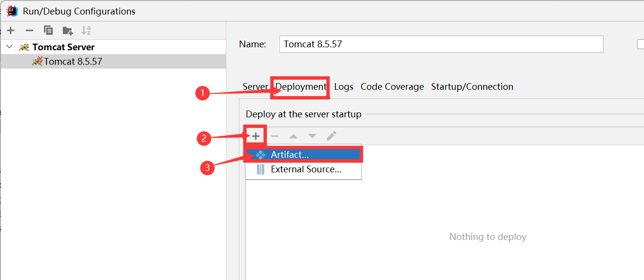
Task: Click inside the Name input field
Action: point(441,44)
